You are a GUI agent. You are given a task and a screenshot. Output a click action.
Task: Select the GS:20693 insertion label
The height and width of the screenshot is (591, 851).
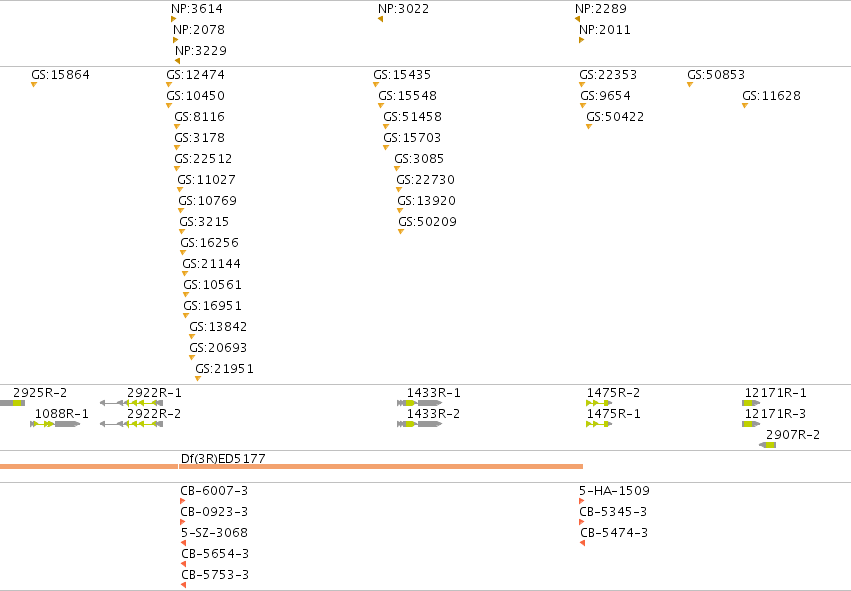(x=218, y=348)
